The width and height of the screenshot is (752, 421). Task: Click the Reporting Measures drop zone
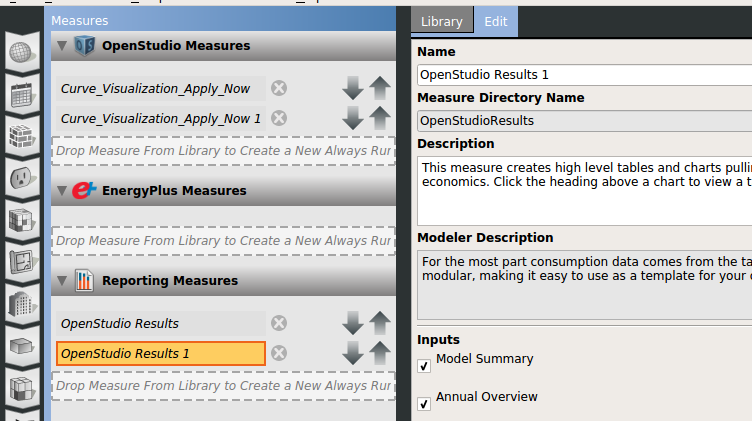pos(223,386)
